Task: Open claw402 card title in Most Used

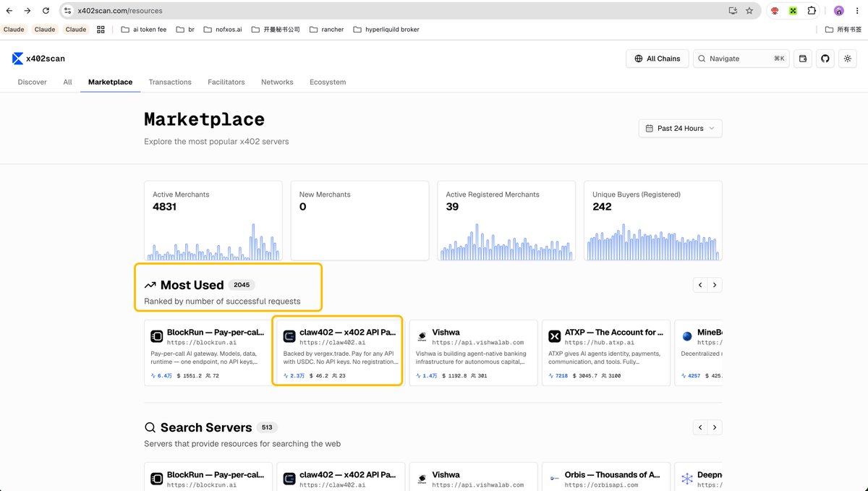Action: point(348,333)
